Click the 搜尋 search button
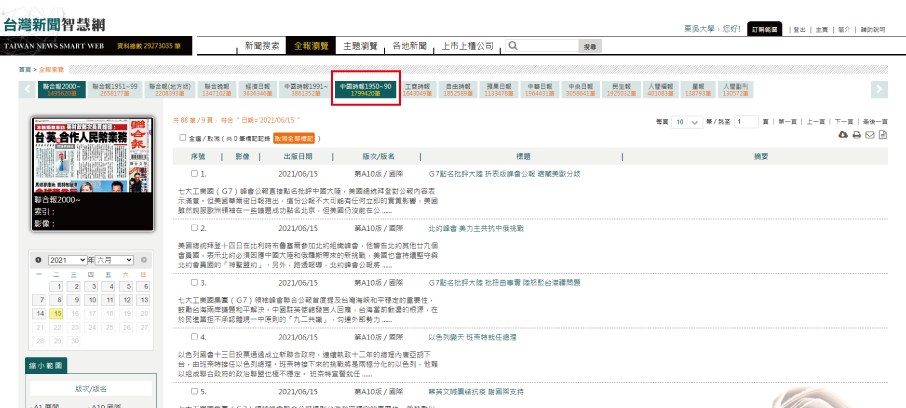Viewport: 906px width, 408px height. (x=590, y=46)
